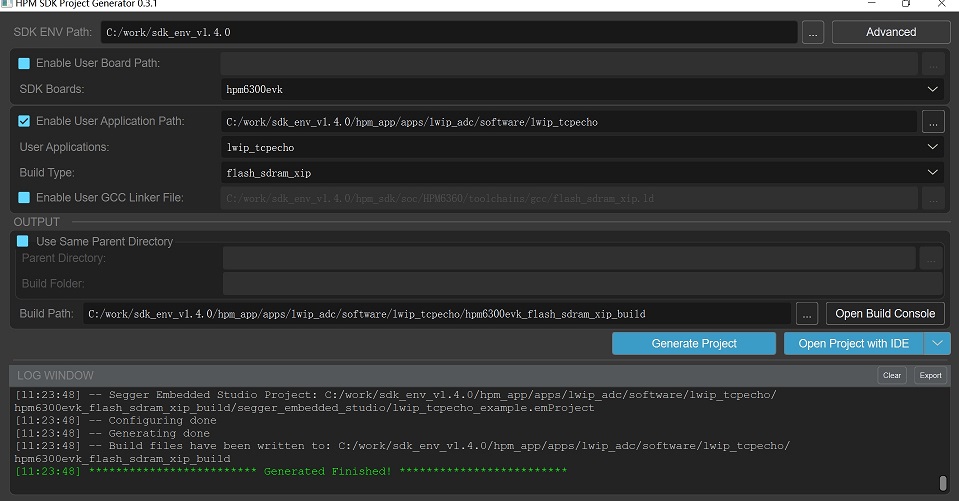Viewport: 959px width, 501px height.
Task: Click Generate Project
Action: tap(694, 344)
